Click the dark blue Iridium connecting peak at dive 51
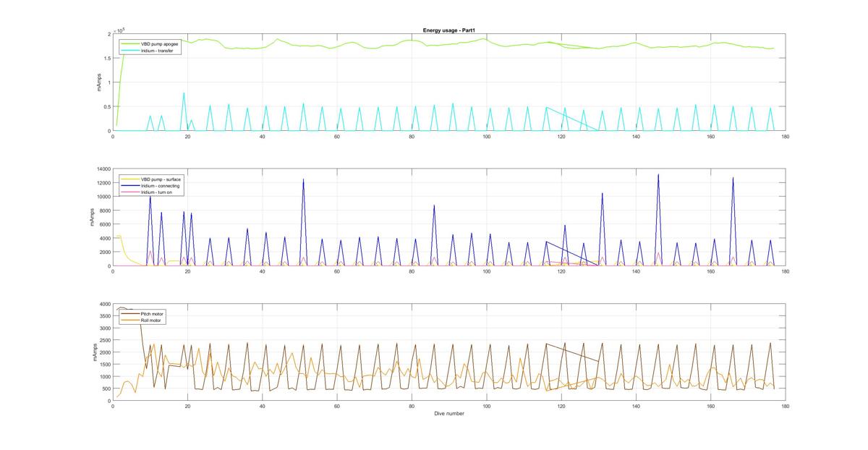This screenshot has height=450, width=868. 303,180
